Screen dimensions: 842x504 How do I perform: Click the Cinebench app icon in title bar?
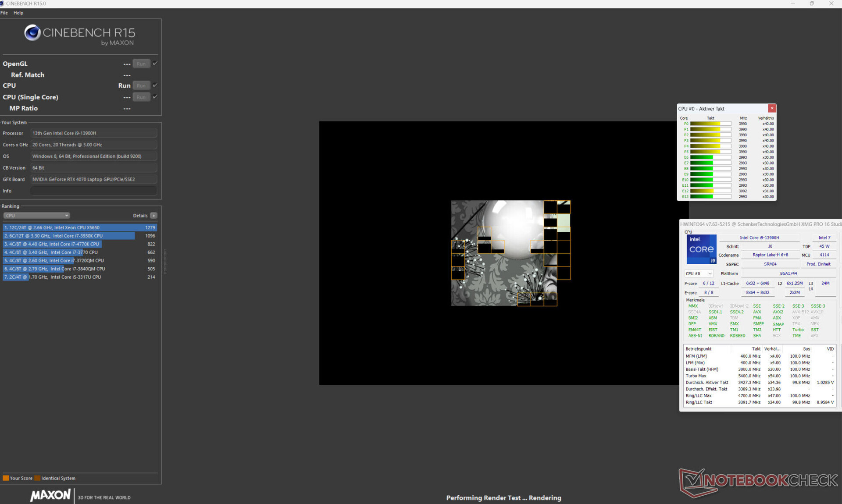pyautogui.click(x=2, y=4)
